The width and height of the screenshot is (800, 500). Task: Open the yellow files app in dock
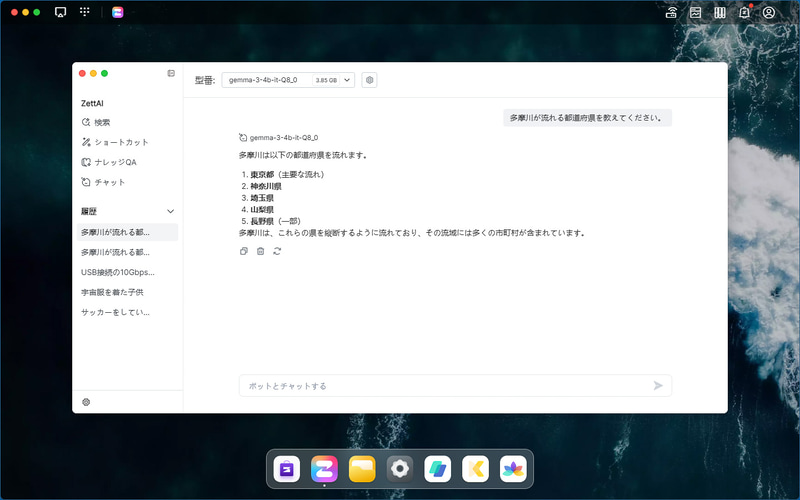(362, 469)
